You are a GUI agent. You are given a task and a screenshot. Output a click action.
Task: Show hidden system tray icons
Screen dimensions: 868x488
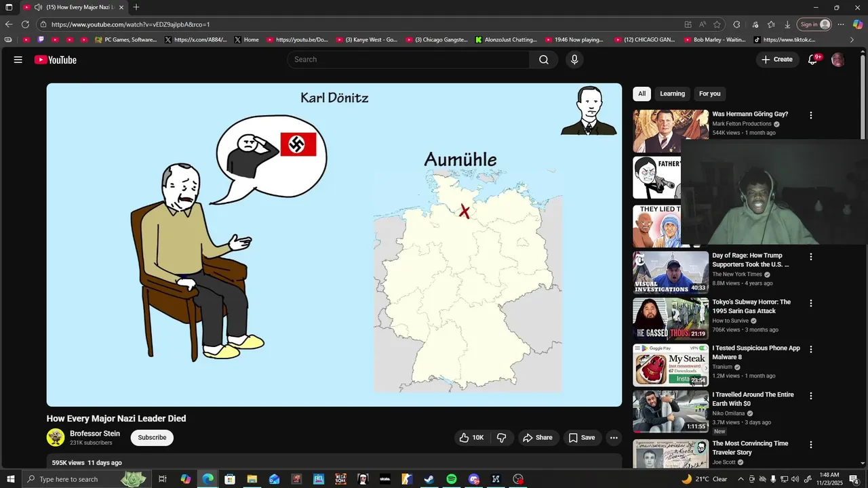(741, 479)
